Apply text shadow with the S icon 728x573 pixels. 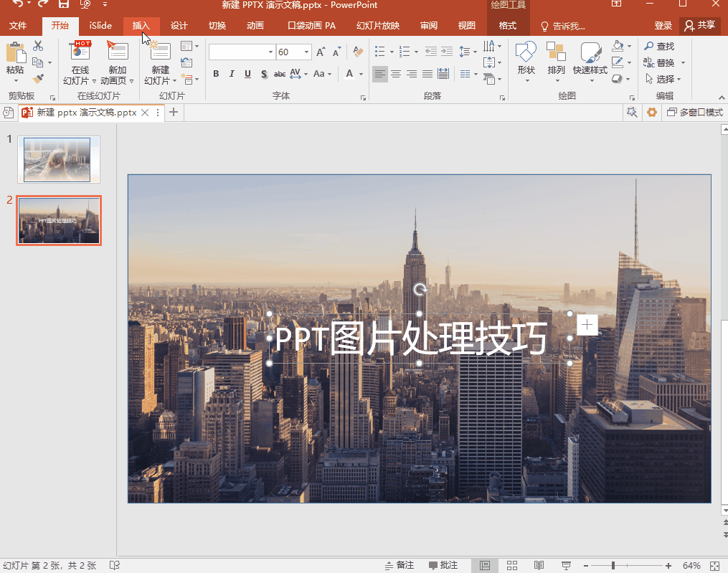pyautogui.click(x=264, y=74)
